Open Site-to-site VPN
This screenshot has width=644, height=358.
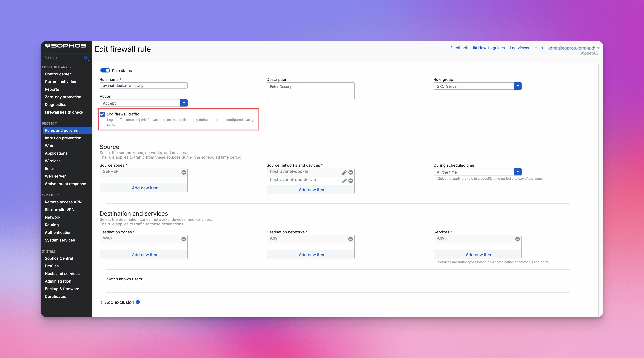click(60, 209)
